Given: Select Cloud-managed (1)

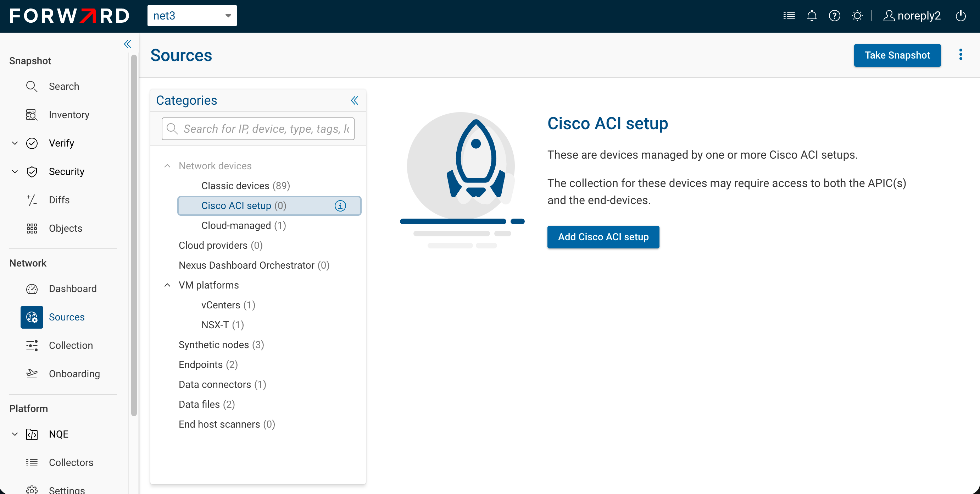Looking at the screenshot, I should [244, 225].
